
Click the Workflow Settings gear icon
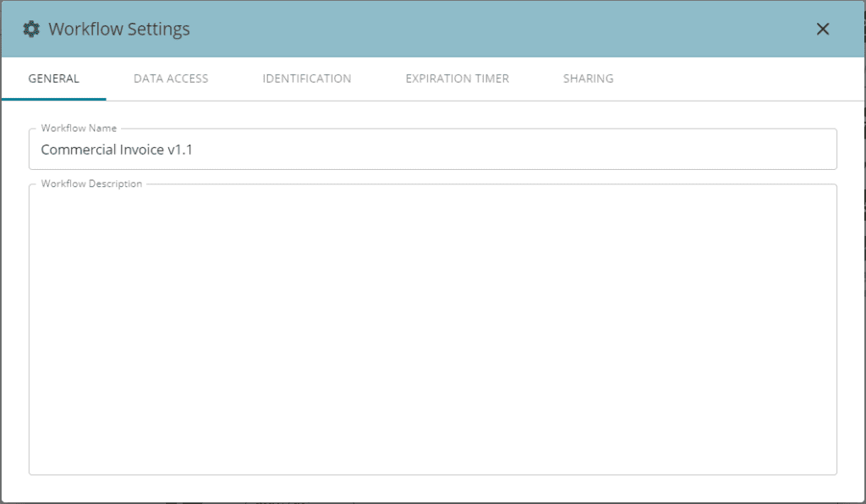pos(30,28)
